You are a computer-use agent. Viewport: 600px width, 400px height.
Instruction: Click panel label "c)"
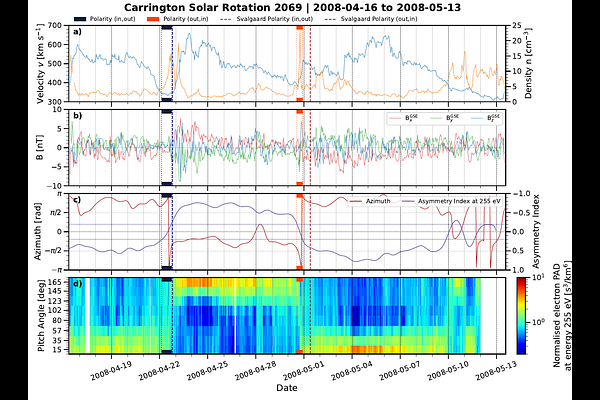tap(77, 199)
